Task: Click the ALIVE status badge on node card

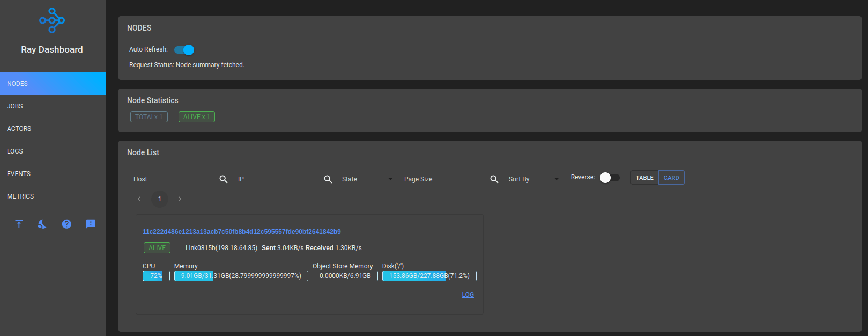Action: (157, 248)
